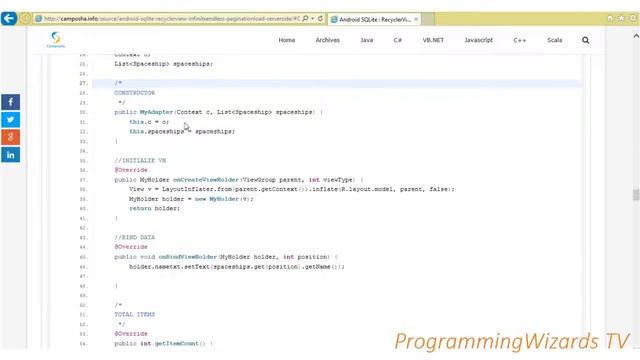
Task: Click the browser back arrow button
Action: click(9, 18)
